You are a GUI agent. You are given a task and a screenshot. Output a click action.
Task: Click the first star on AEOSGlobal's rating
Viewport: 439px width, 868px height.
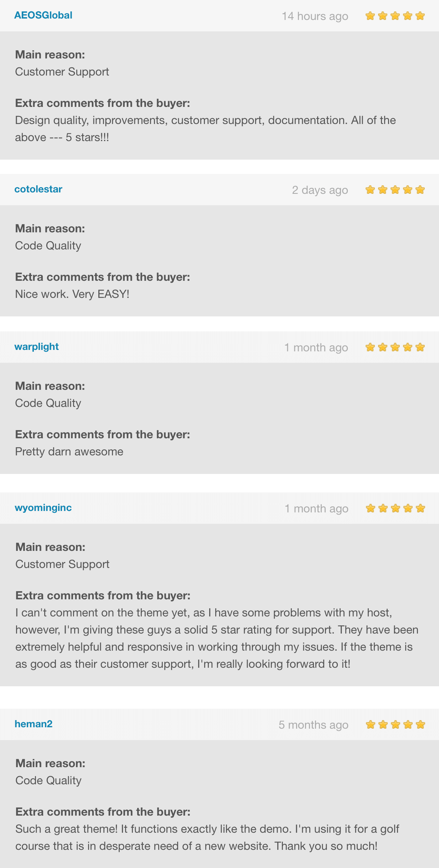click(370, 16)
